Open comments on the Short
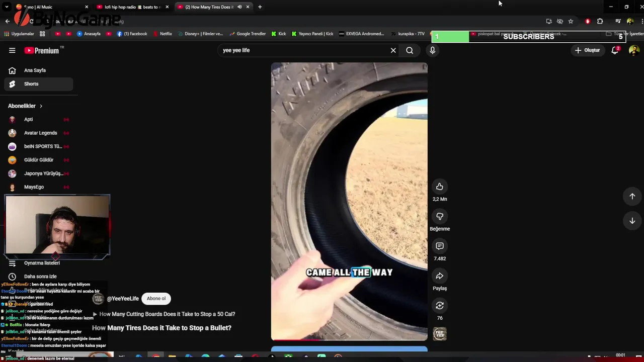Viewport: 644px width, 362px height. 440,246
